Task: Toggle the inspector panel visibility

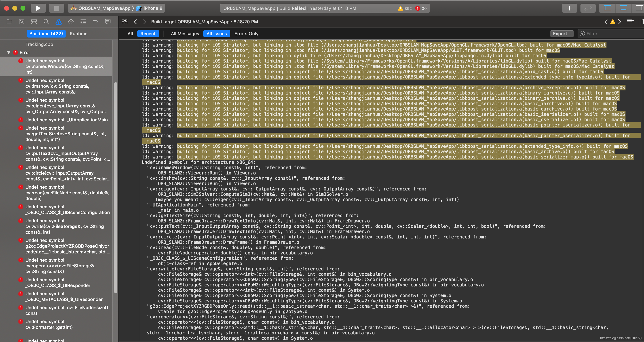Action: click(639, 8)
